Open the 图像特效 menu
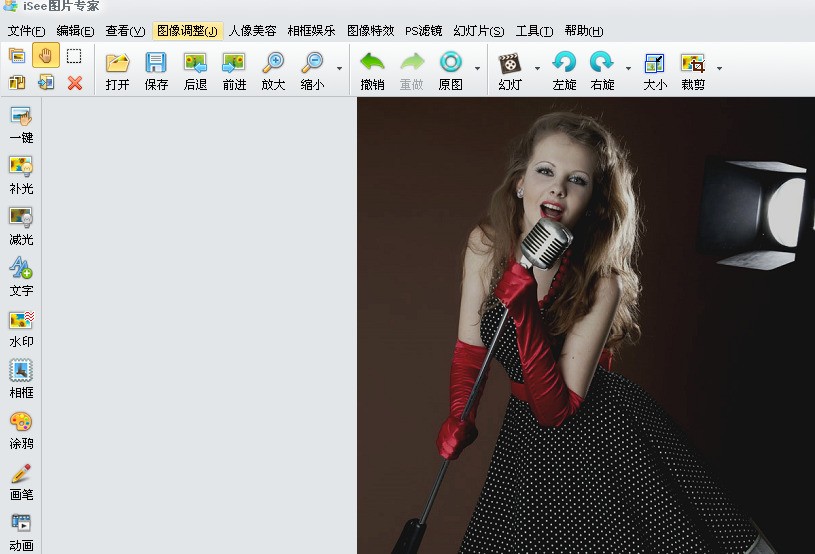 coord(371,31)
